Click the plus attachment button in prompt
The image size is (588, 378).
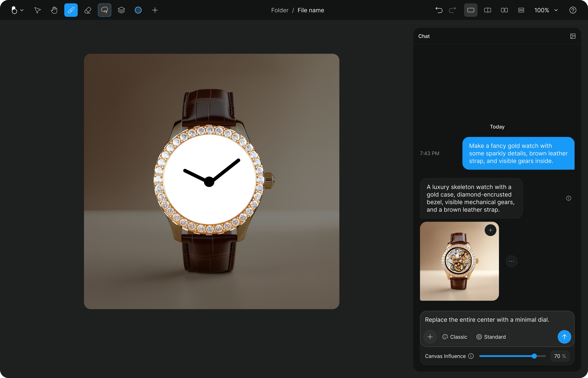(430, 337)
